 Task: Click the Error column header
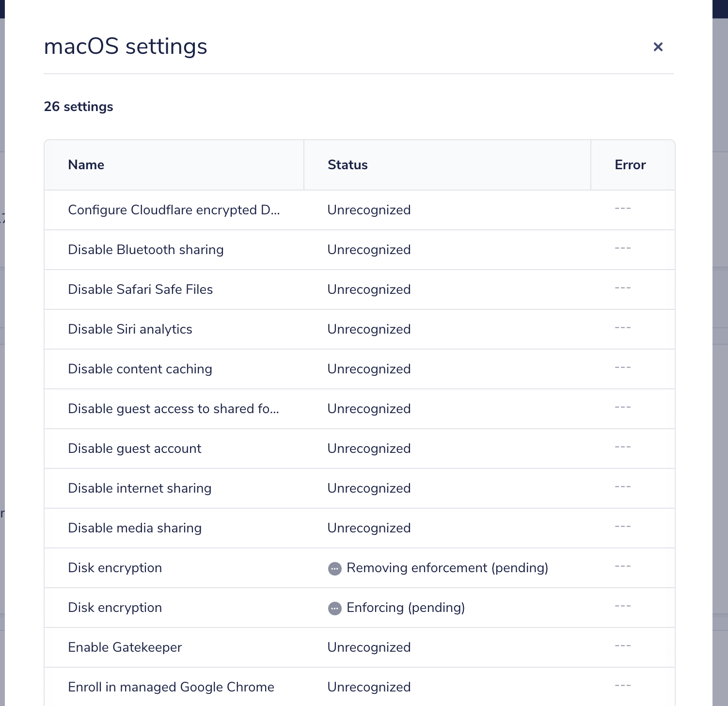pyautogui.click(x=630, y=165)
